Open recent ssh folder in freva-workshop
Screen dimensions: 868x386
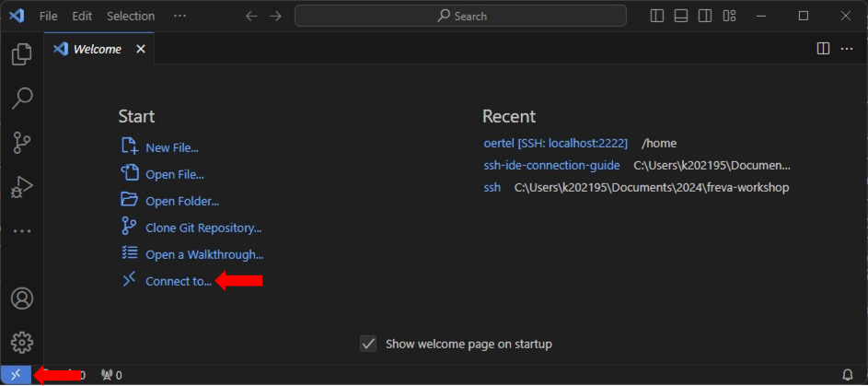[492, 187]
